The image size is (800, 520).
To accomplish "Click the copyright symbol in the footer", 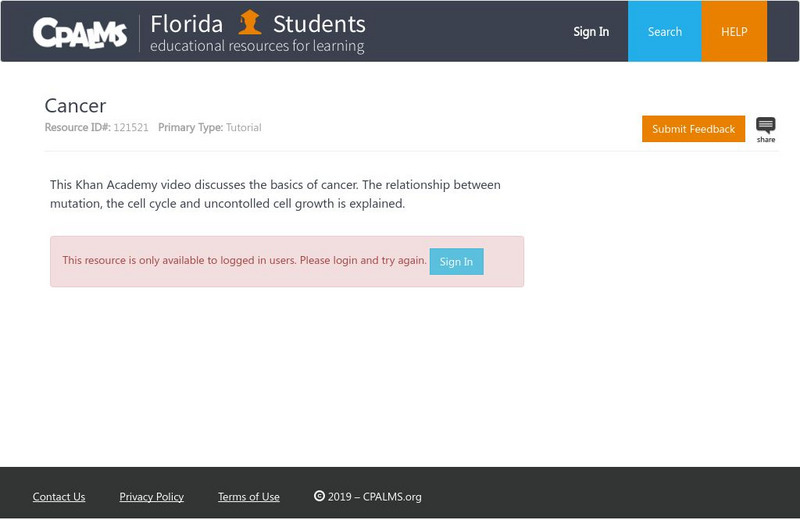I will [319, 496].
